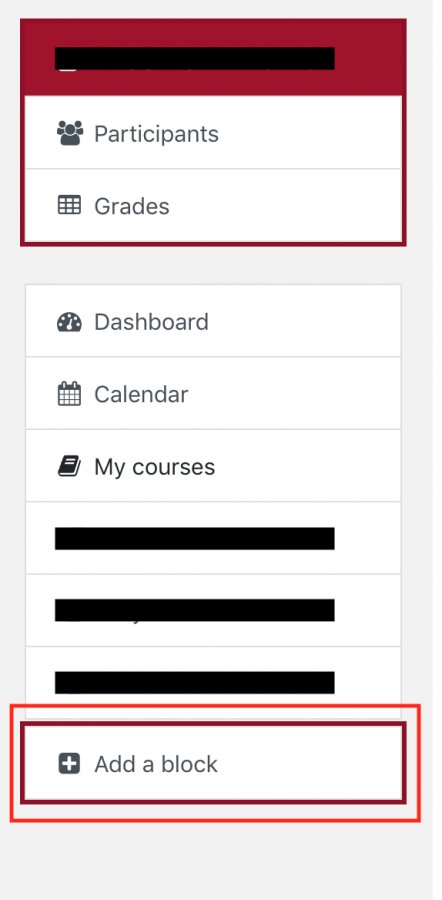Viewport: 442px width, 900px height.
Task: Click the plus icon beside Add a block
Action: point(69,764)
